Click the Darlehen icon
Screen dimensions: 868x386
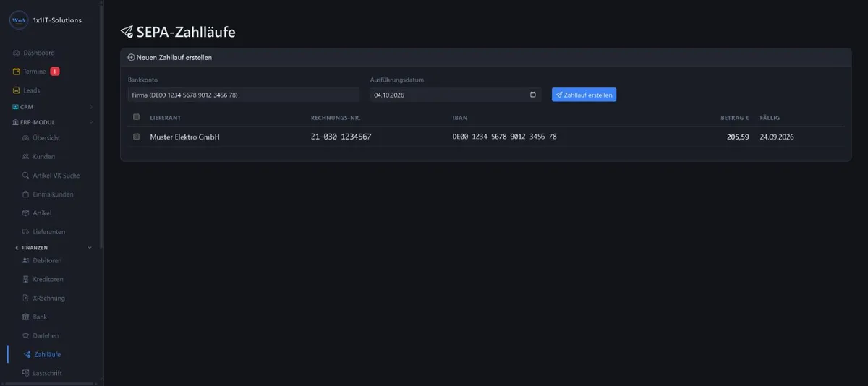tap(26, 335)
